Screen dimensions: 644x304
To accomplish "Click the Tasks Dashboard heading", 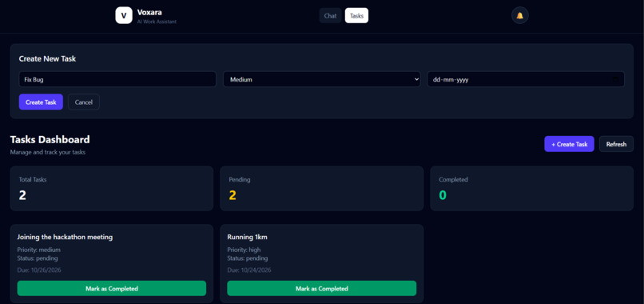I will 50,139.
